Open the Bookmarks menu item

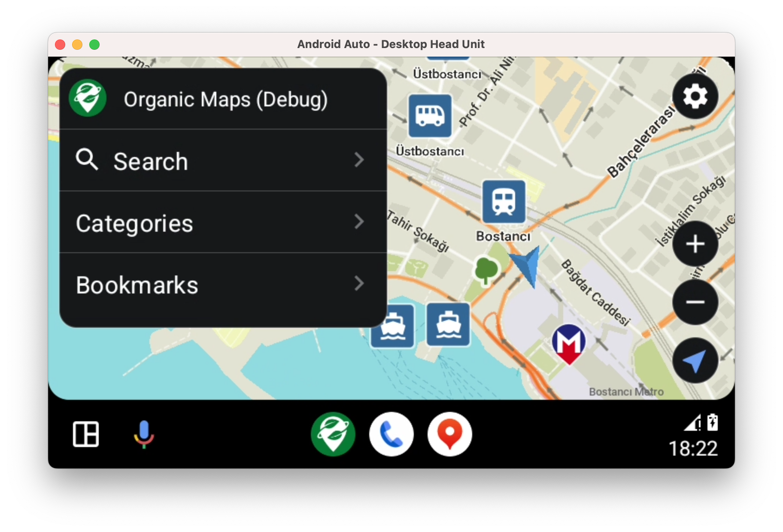(223, 284)
